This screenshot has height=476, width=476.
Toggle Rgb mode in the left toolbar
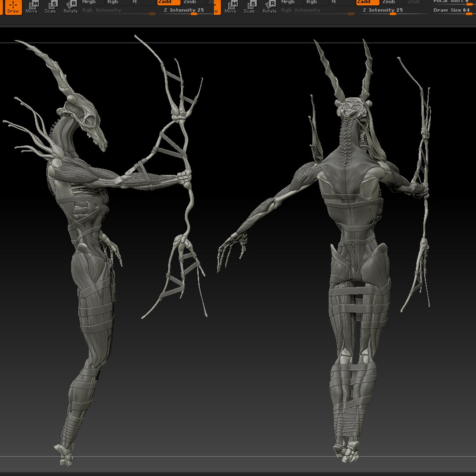[x=117, y=3]
